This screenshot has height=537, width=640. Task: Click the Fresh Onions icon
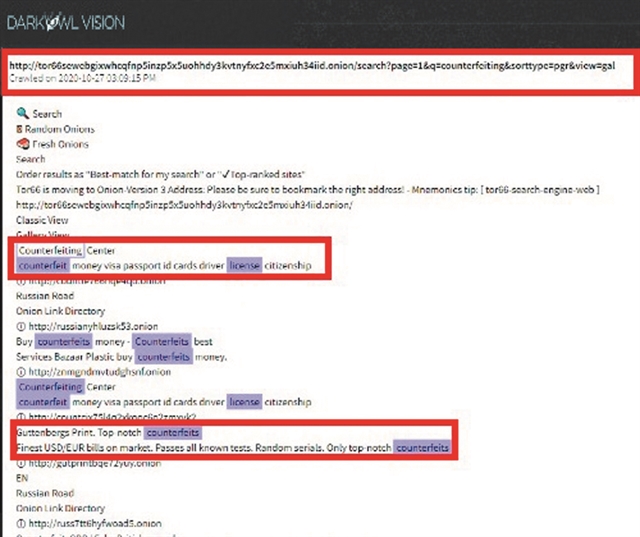[22, 144]
